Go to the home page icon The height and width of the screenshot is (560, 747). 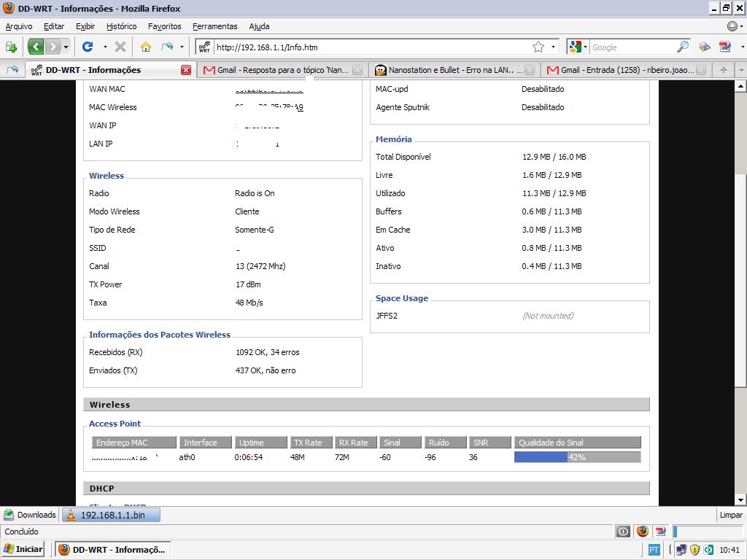pos(146,47)
